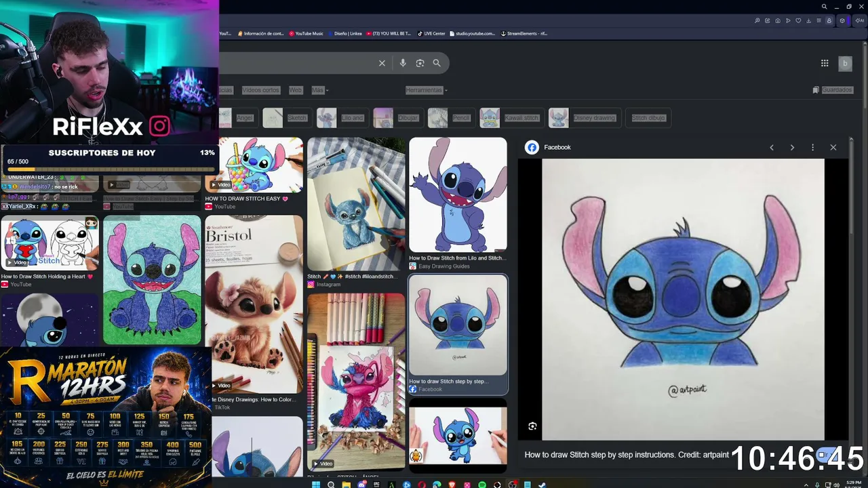Open Opera browser from the taskbar
Viewport: 868px width, 488px height.
(x=422, y=485)
